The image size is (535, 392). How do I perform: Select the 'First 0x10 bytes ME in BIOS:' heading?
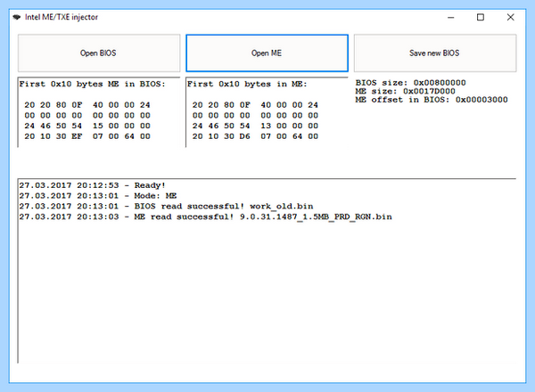click(92, 84)
